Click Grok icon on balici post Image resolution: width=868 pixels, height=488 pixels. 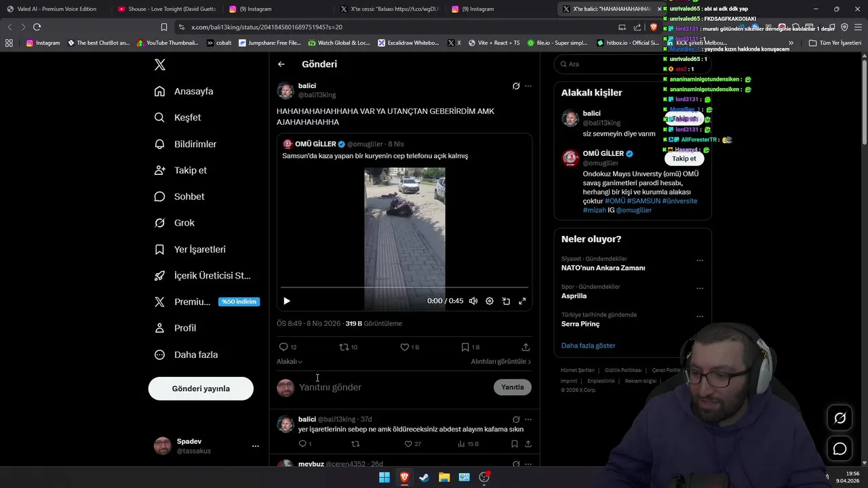516,86
